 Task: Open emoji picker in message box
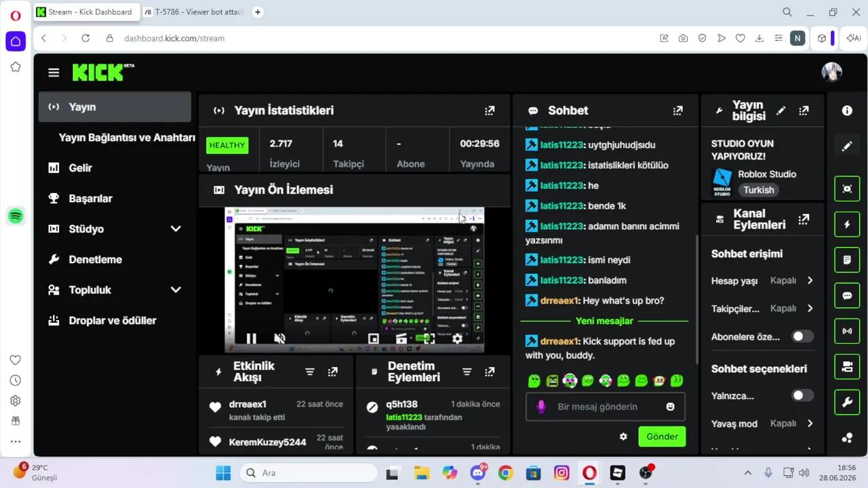coord(670,407)
